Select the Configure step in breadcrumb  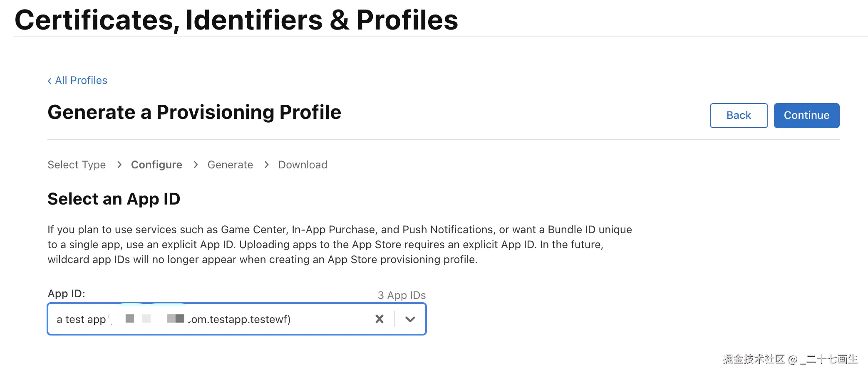click(156, 165)
